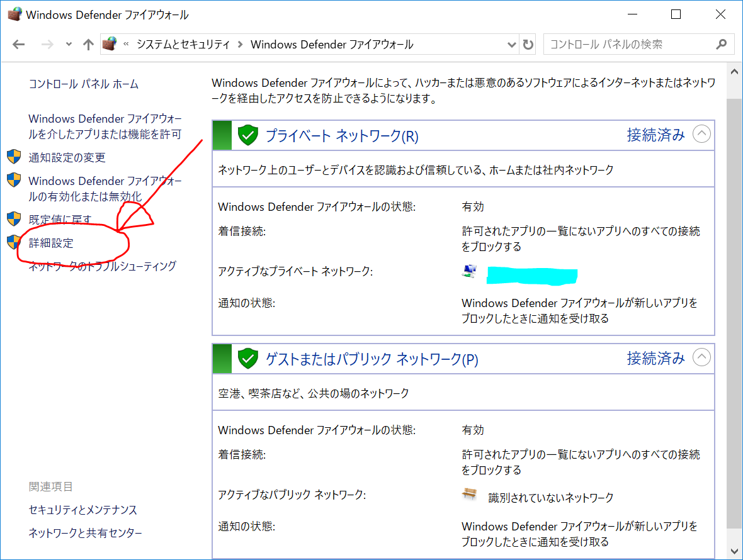
Task: Click the green shield for パブリック ネットワーク
Action: pos(248,359)
